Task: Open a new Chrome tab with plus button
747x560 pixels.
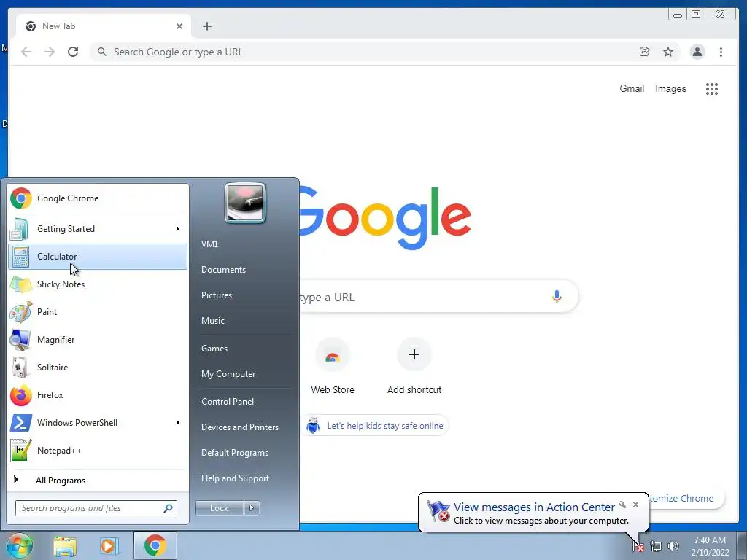Action: click(206, 26)
